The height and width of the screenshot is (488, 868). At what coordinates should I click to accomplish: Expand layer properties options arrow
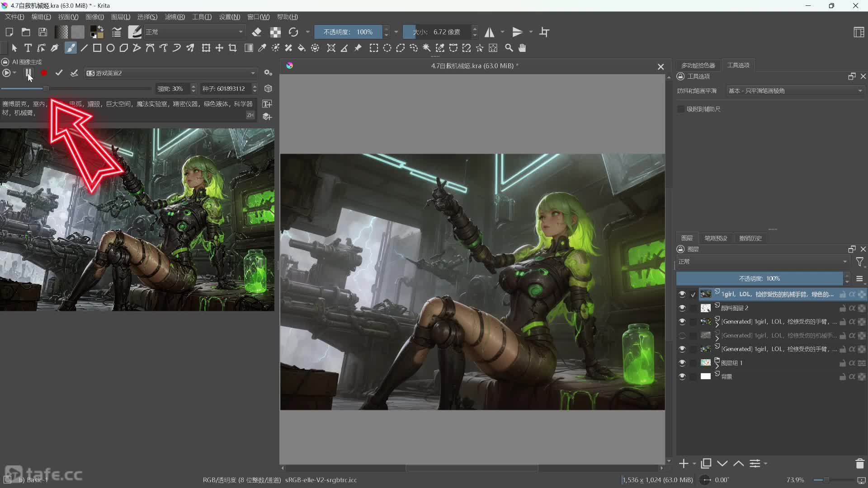tap(765, 464)
